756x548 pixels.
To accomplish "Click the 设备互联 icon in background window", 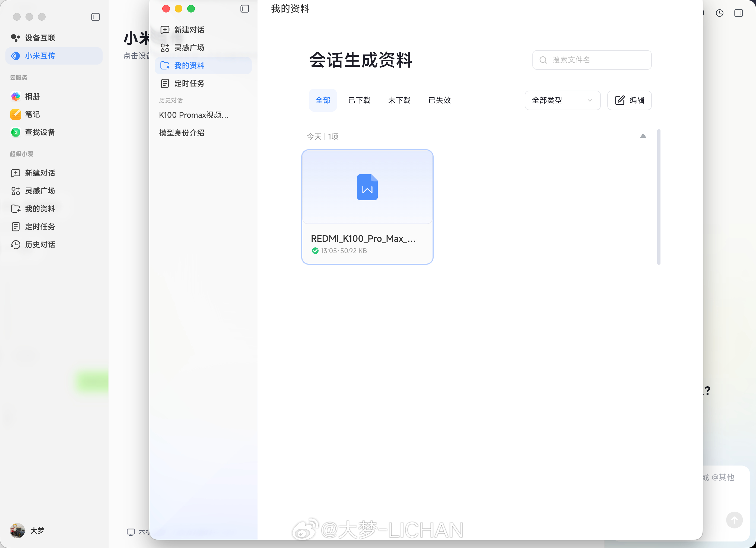I will coord(16,38).
